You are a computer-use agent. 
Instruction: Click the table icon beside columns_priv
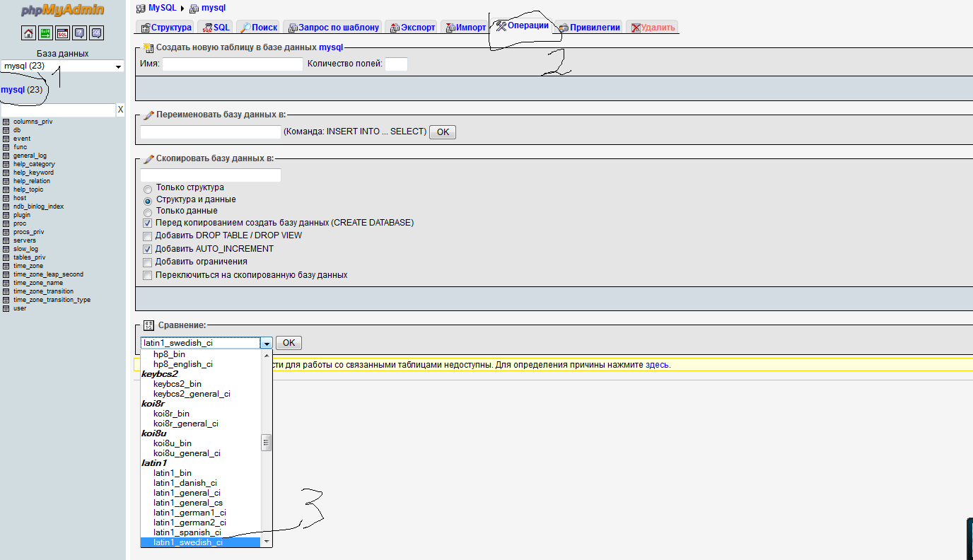point(6,122)
